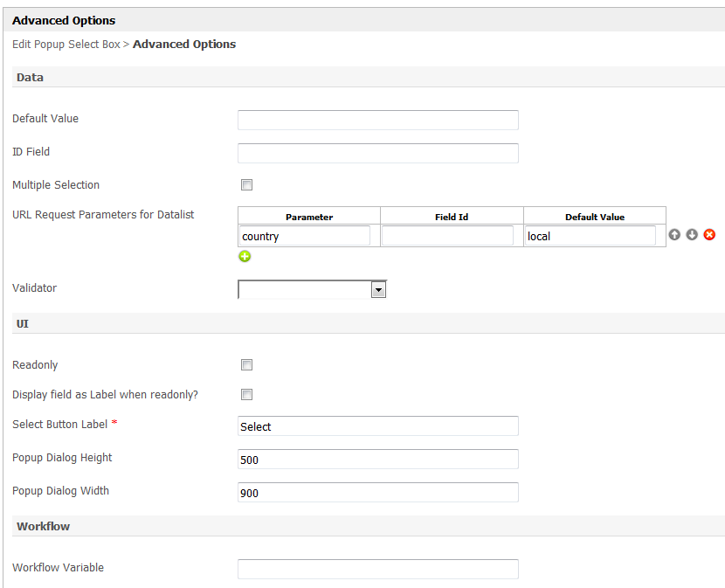Click the Workflow section header
This screenshot has height=588, width=725.
tap(44, 527)
